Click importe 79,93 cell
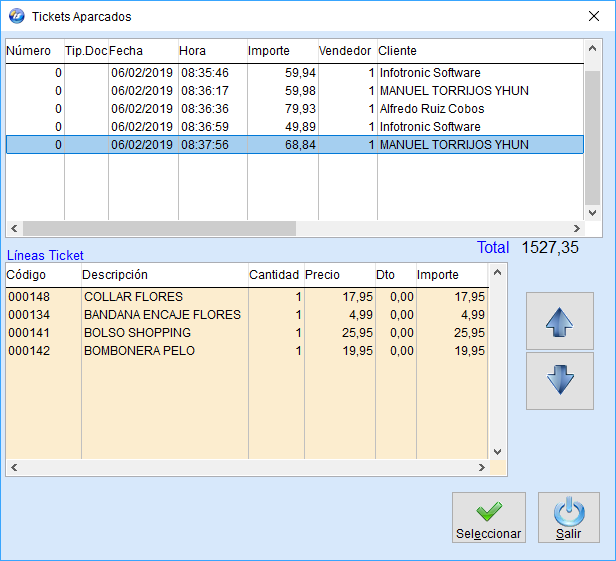The image size is (616, 561). (x=300, y=109)
